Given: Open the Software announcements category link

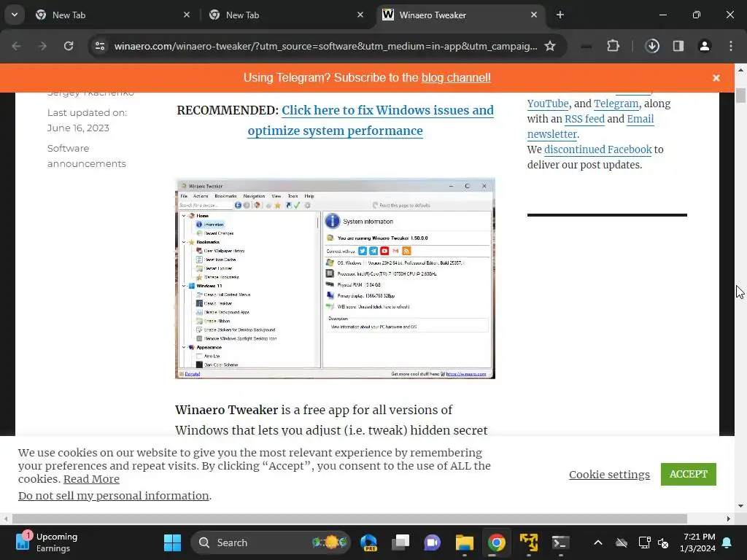Looking at the screenshot, I should [x=87, y=156].
